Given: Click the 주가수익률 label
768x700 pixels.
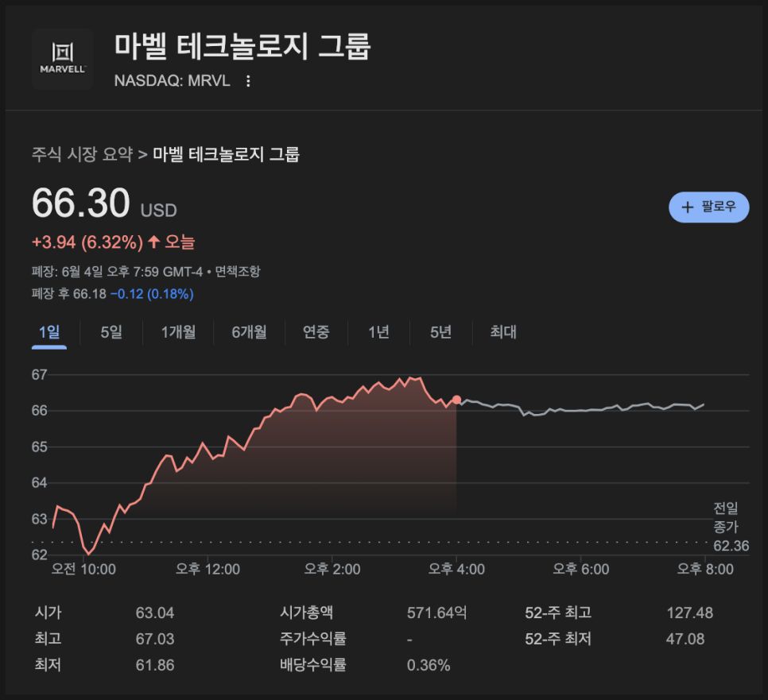Looking at the screenshot, I should (312, 639).
